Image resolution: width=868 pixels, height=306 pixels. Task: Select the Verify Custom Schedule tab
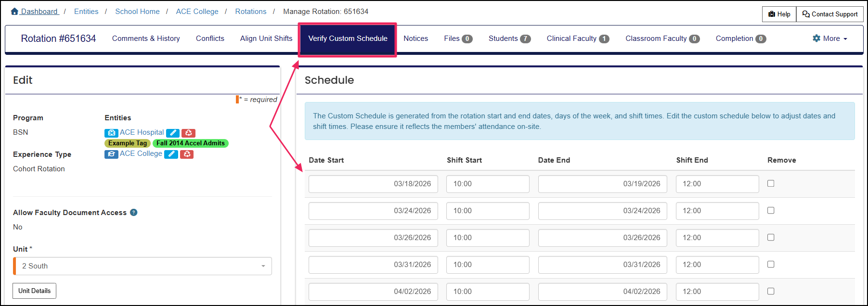pos(348,39)
